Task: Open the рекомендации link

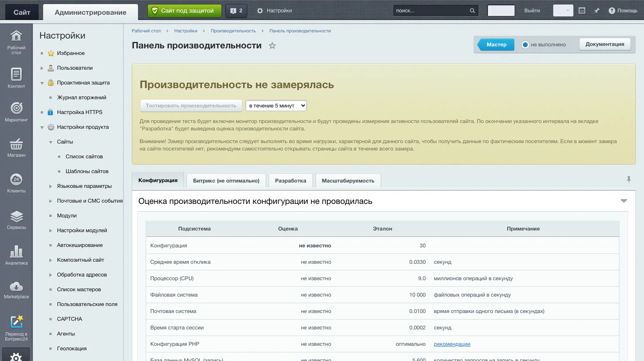Action: [x=452, y=344]
